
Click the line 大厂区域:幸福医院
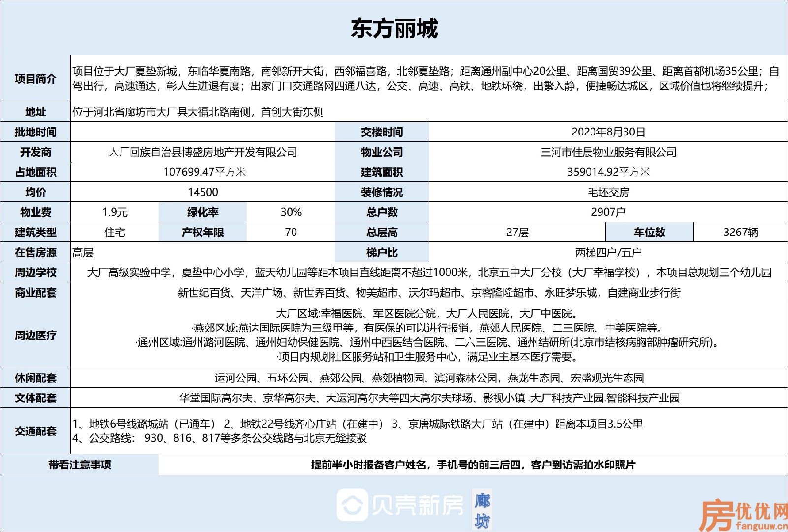pyautogui.click(x=427, y=313)
